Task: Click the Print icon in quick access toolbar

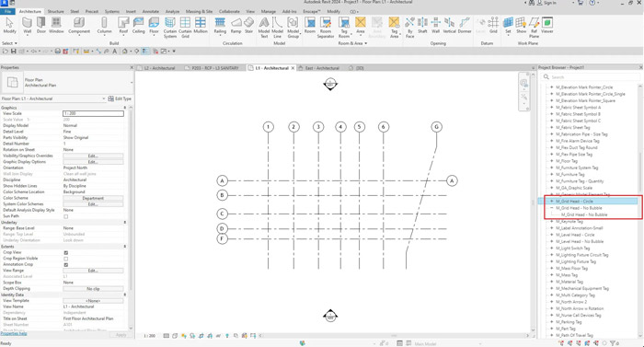Action: 57,52
